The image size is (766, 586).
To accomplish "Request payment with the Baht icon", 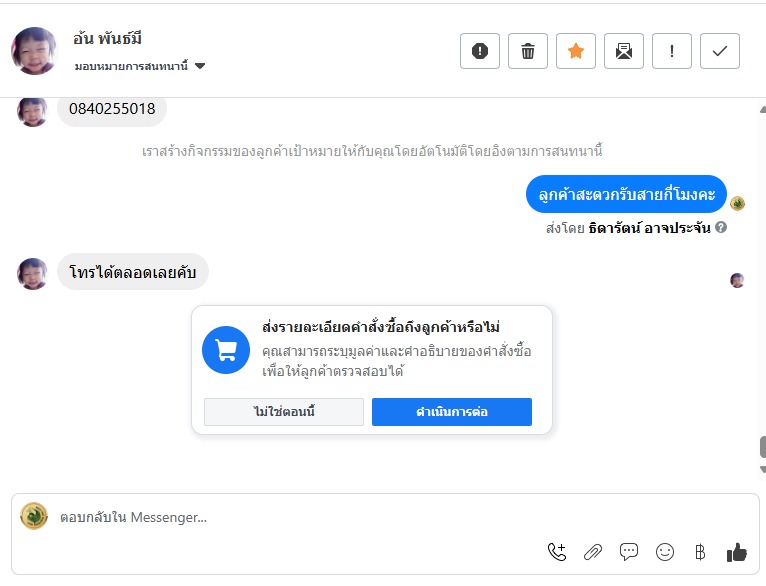I will point(700,551).
